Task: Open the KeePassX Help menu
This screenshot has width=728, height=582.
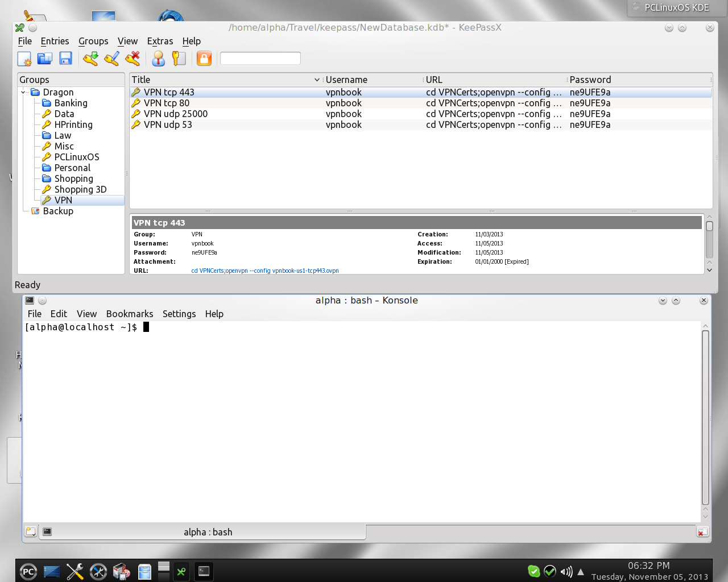Action: pyautogui.click(x=192, y=41)
